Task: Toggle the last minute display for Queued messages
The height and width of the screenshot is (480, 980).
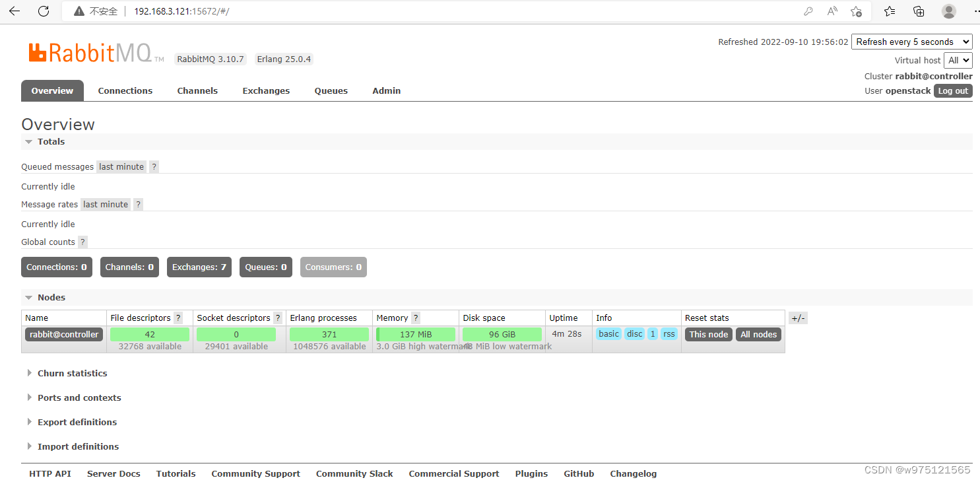Action: (x=121, y=166)
